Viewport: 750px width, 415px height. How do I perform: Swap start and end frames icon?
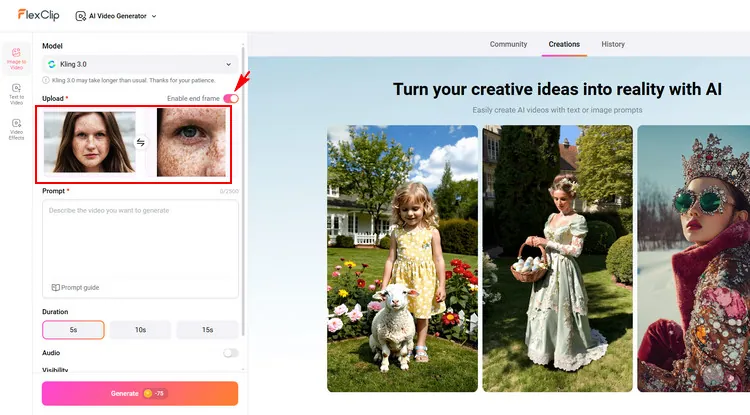pyautogui.click(x=140, y=142)
